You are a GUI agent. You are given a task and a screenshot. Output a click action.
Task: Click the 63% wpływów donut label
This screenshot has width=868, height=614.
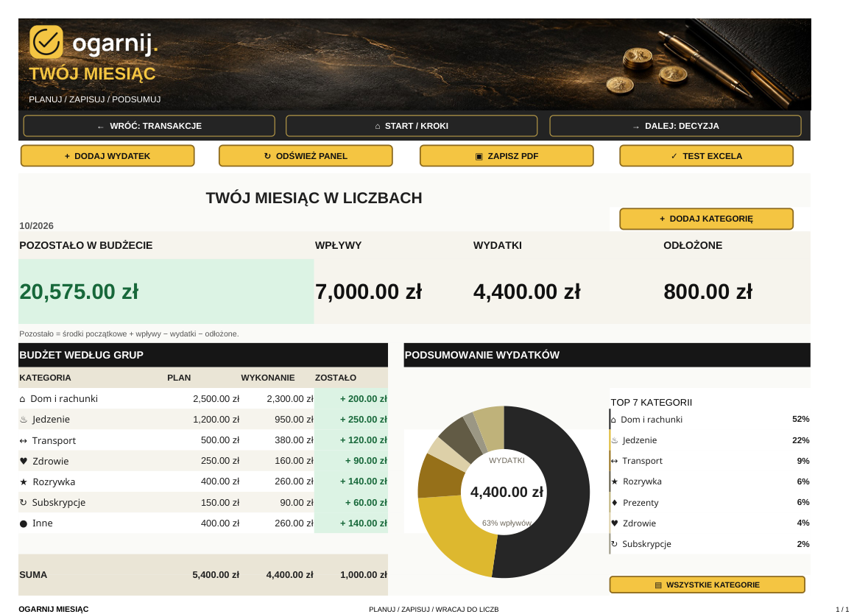tap(507, 523)
